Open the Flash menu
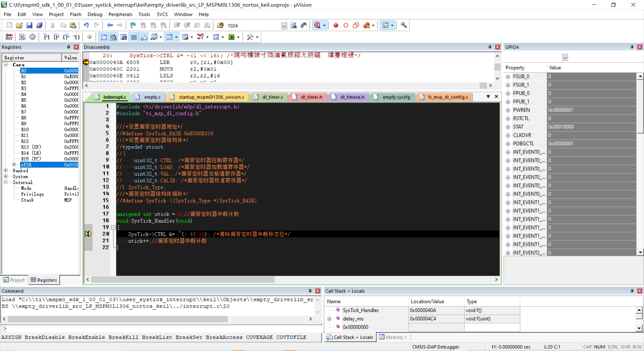Image resolution: width=644 pixels, height=351 pixels. pyautogui.click(x=75, y=14)
